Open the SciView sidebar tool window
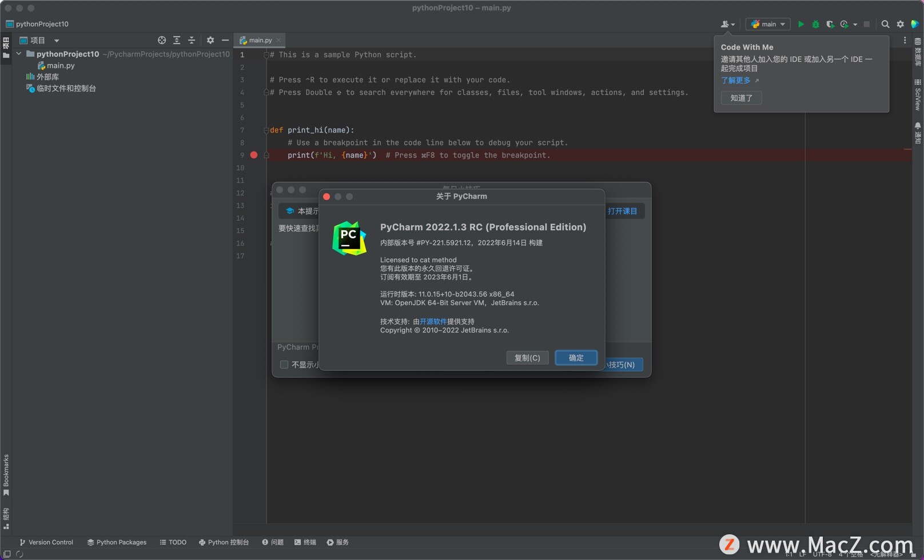Viewport: 924px width, 560px height. click(x=918, y=94)
